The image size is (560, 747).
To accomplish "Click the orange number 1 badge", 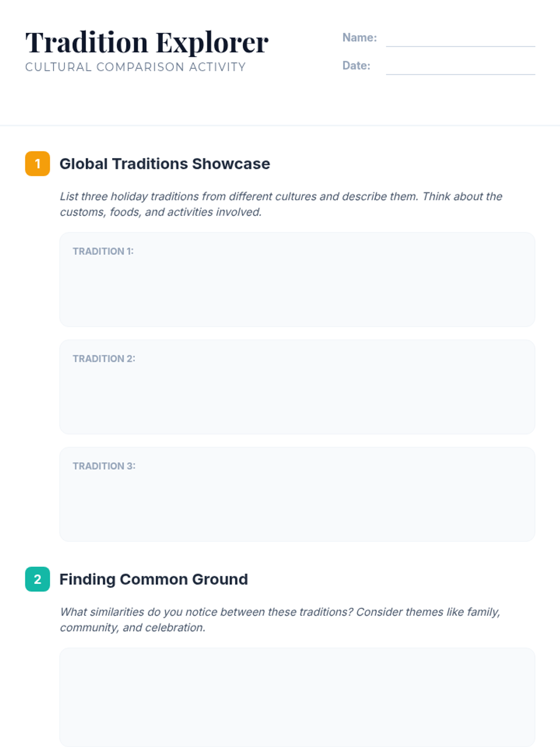I will [x=37, y=163].
